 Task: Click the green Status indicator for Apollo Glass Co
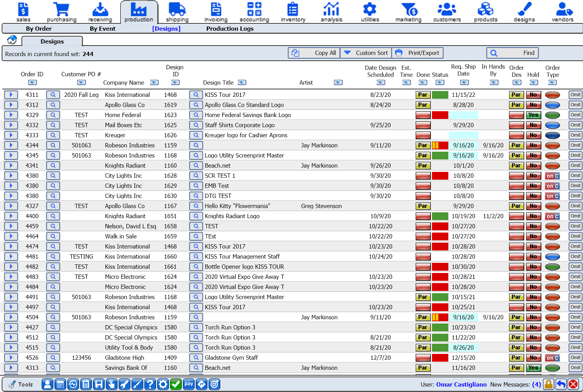(x=439, y=105)
